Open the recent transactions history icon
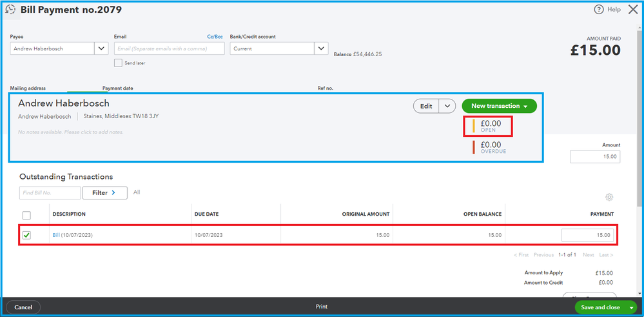Image resolution: width=644 pixels, height=317 pixels. 10,10
